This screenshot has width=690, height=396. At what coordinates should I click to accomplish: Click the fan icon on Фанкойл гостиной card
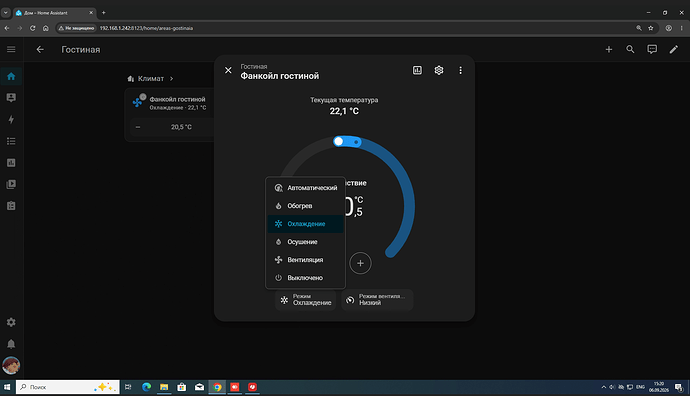137,103
